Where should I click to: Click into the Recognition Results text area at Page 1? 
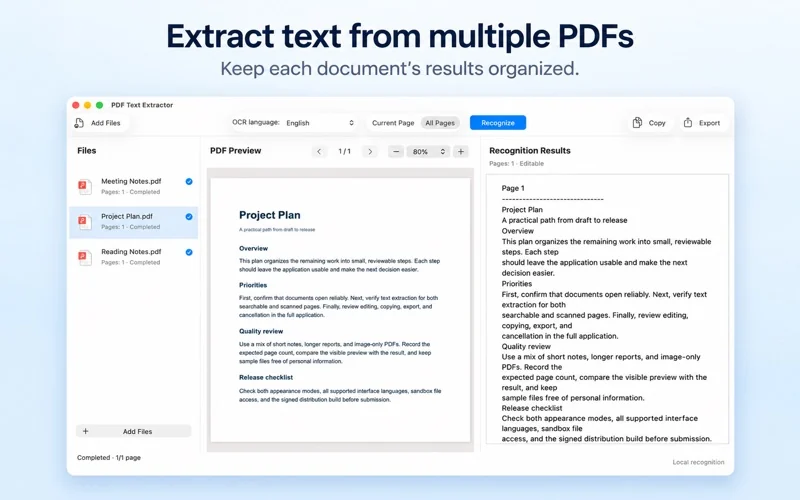[513, 188]
